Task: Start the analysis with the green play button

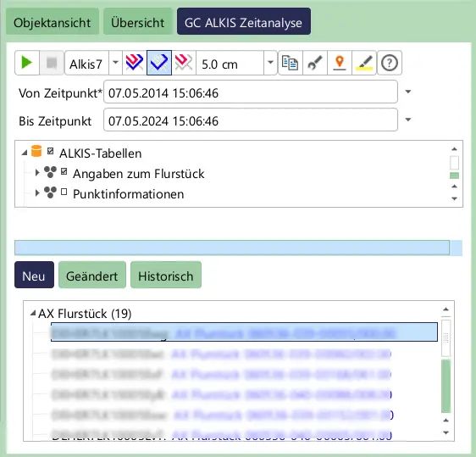Action: (27, 63)
